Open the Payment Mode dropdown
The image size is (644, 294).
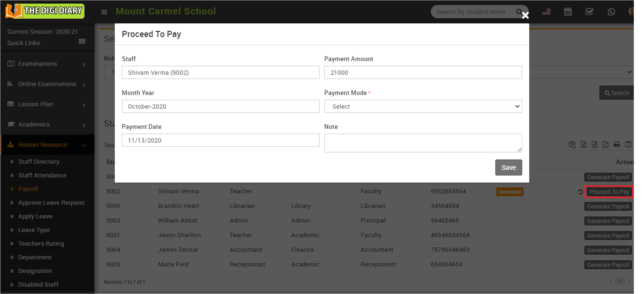tap(423, 106)
